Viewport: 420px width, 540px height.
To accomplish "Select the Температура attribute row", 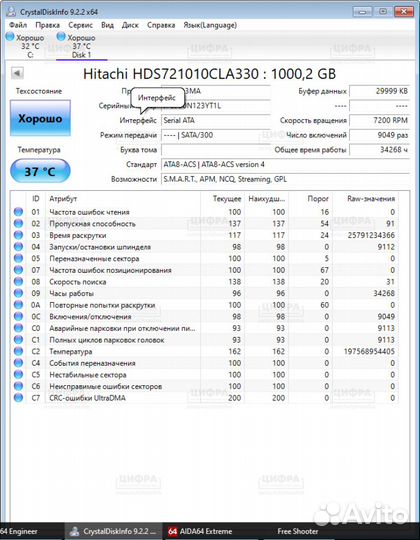I will coord(205,351).
